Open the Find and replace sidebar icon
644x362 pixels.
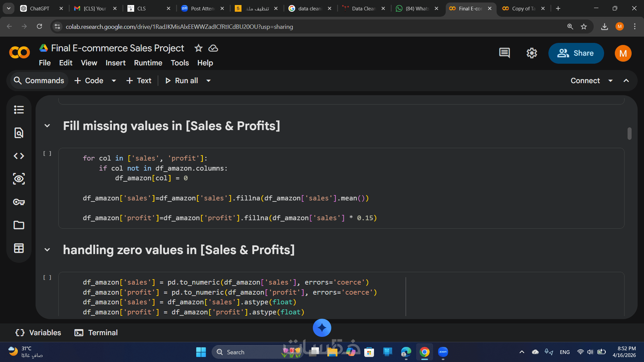click(x=19, y=133)
